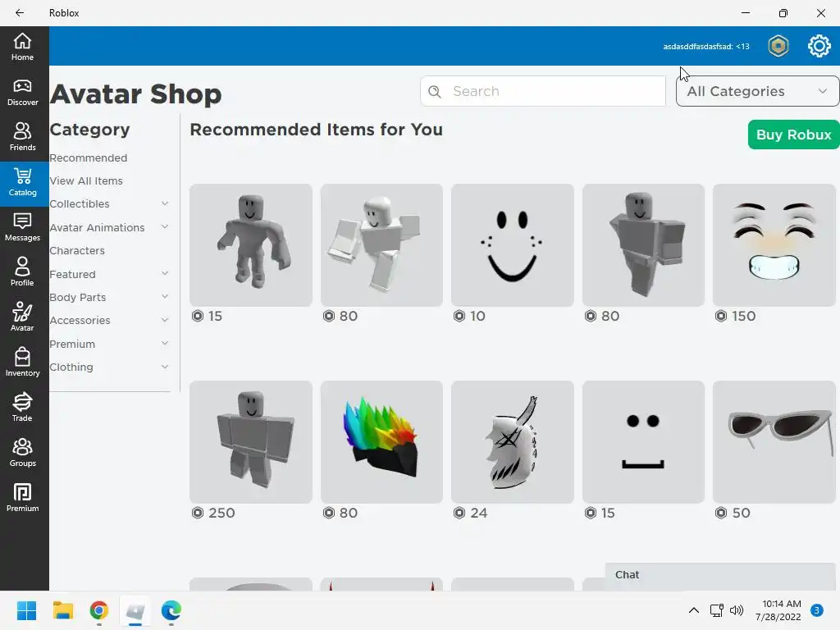Select the Characters category
This screenshot has width=840, height=630.
click(x=77, y=251)
